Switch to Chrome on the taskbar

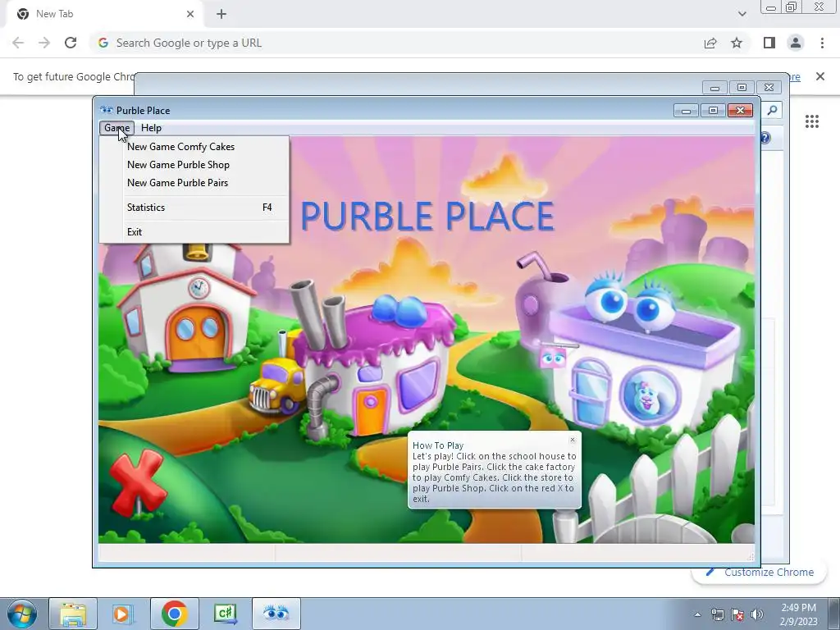(174, 614)
